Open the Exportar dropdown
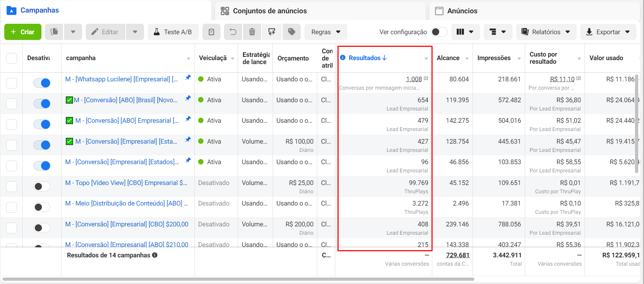The image size is (644, 284). tap(608, 32)
